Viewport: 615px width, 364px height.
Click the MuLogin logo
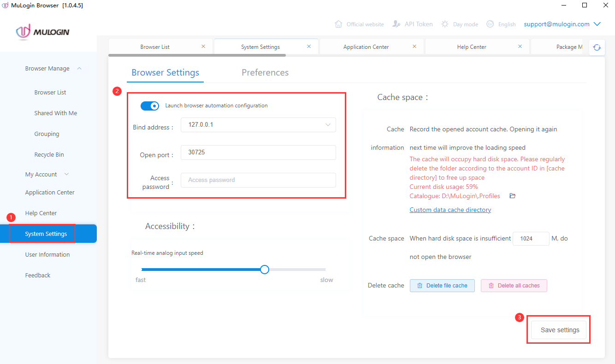tap(42, 32)
